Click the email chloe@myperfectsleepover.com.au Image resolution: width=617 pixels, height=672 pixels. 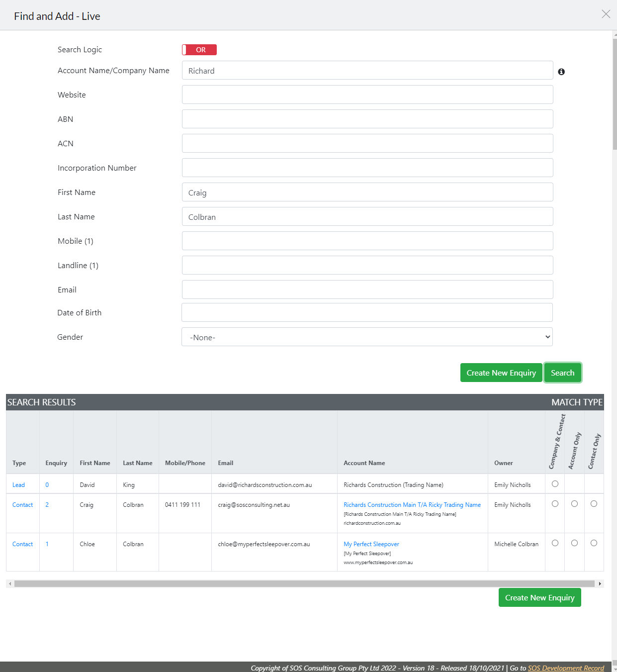(x=264, y=544)
